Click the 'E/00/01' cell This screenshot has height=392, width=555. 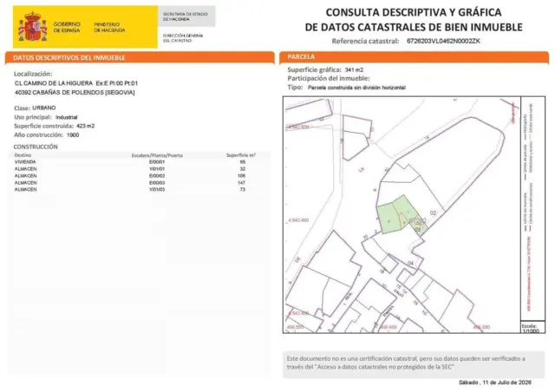157,162
